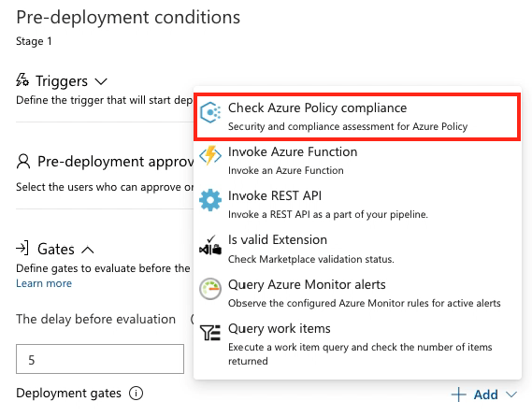This screenshot has width=532, height=416.
Task: Select Check Azure Policy compliance gate
Action: [x=357, y=117]
